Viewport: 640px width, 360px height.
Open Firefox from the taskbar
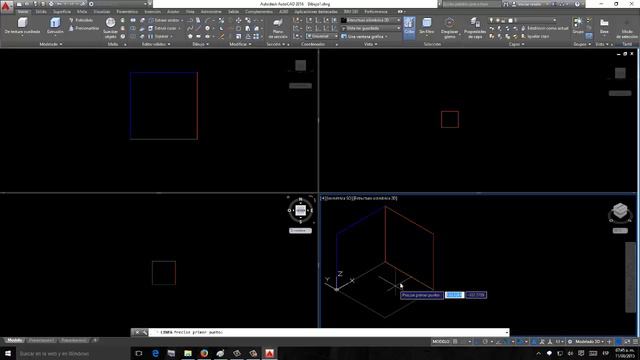pyautogui.click(x=204, y=353)
